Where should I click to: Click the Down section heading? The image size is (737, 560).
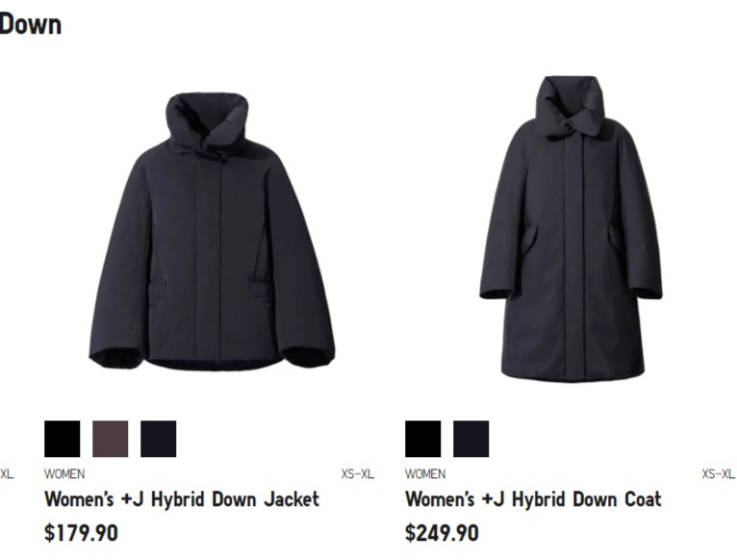pyautogui.click(x=31, y=24)
